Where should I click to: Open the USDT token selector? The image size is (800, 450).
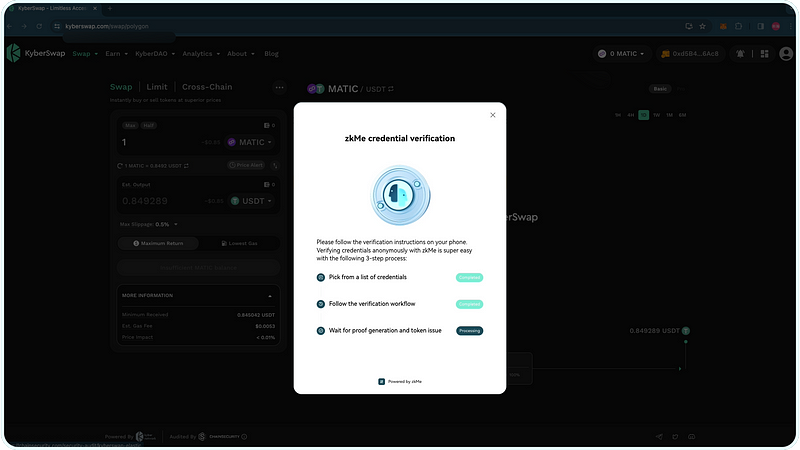point(251,201)
